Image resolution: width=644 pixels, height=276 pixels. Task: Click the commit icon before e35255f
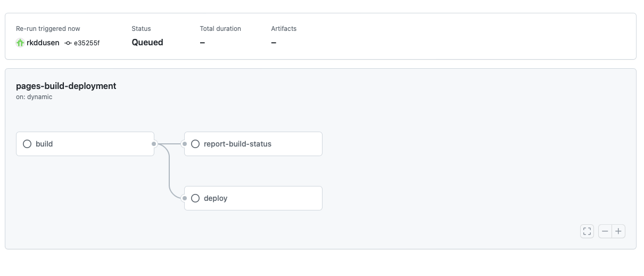[68, 43]
